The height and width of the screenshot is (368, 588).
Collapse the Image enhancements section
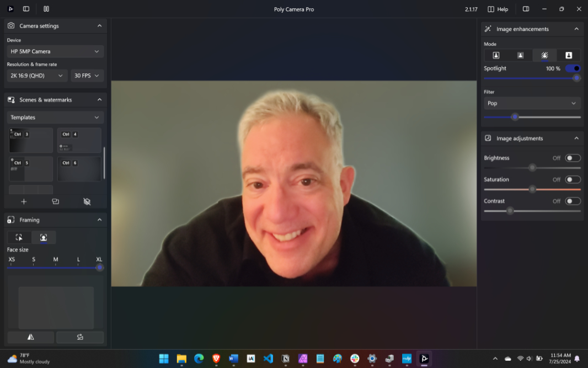click(x=576, y=29)
